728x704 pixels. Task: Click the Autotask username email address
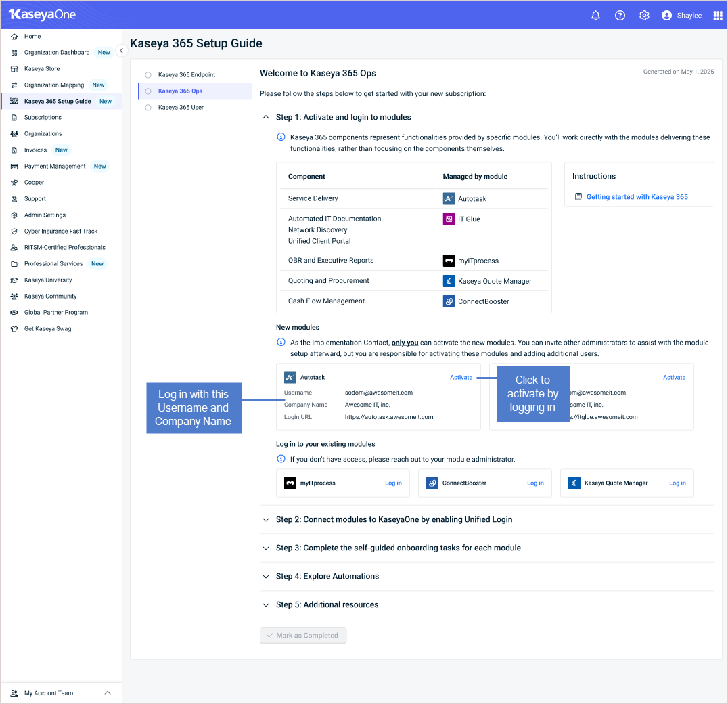379,393
